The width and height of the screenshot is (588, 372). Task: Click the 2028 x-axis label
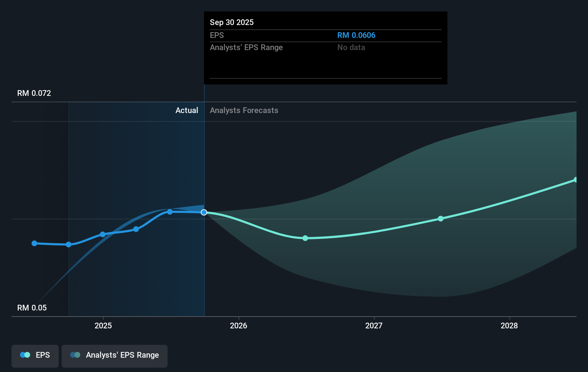click(x=509, y=325)
